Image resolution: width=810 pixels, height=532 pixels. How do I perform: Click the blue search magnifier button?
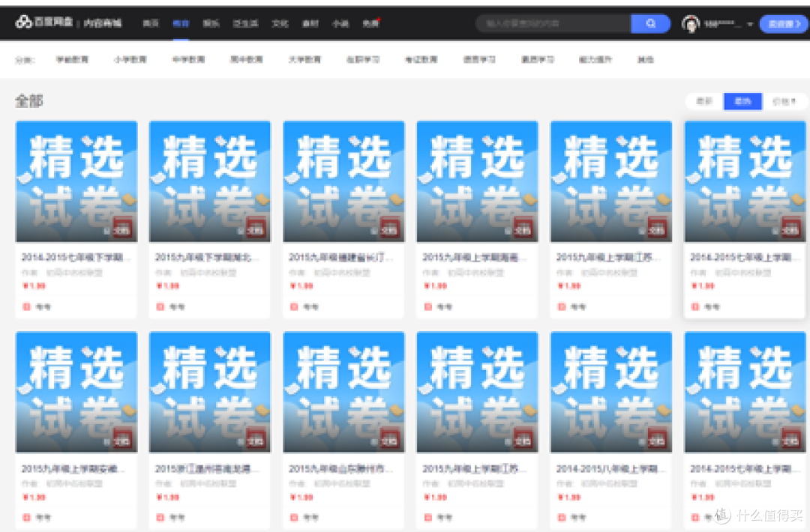click(650, 24)
